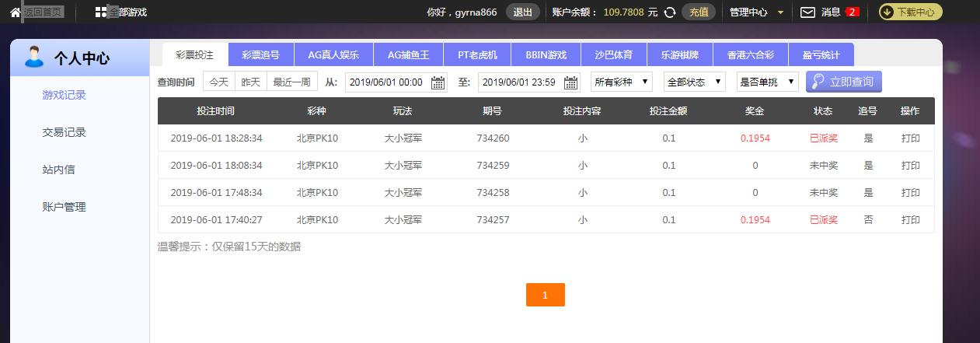The width and height of the screenshot is (980, 343).
Task: Click the red message count badge
Action: [x=852, y=12]
